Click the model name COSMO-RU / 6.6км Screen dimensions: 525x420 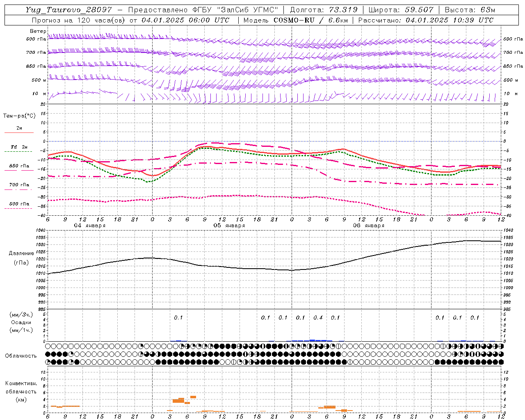click(310, 20)
